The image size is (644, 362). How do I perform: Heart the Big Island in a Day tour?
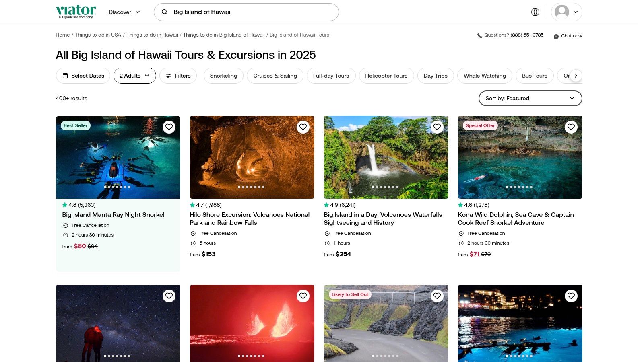coord(437,127)
